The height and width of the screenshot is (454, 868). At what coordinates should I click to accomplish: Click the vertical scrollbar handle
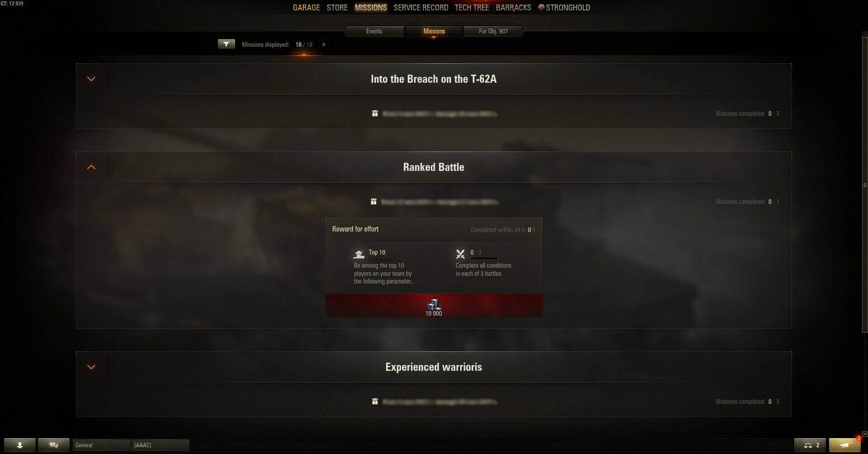coord(865,185)
